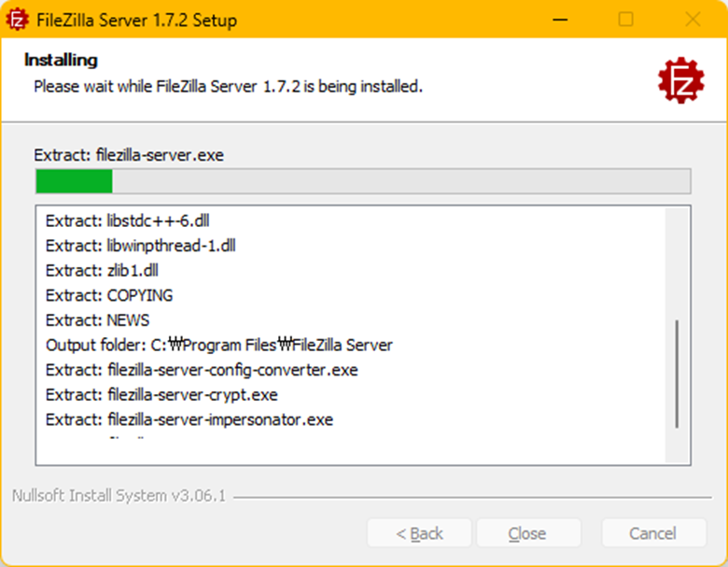Select the 'Extract: libstdc++-6.dll' log line

click(127, 220)
